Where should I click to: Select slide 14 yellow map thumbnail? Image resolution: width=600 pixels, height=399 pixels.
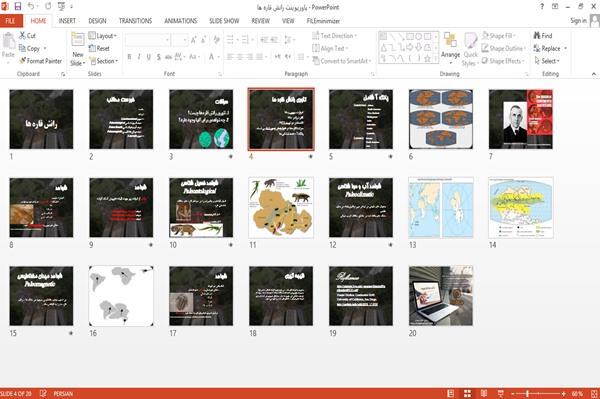coord(521,207)
